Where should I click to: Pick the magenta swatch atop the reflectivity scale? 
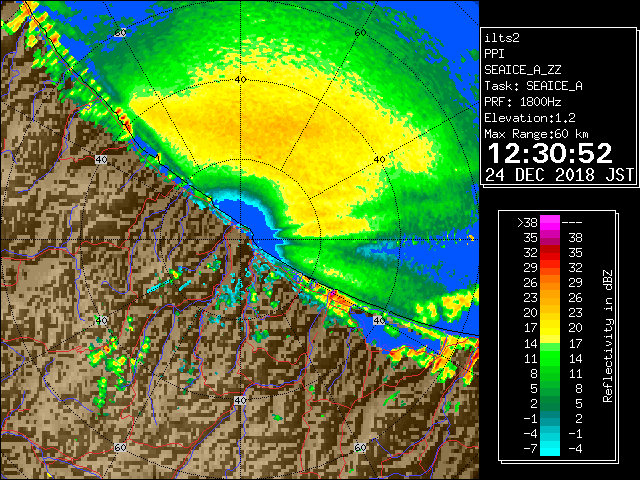click(550, 223)
